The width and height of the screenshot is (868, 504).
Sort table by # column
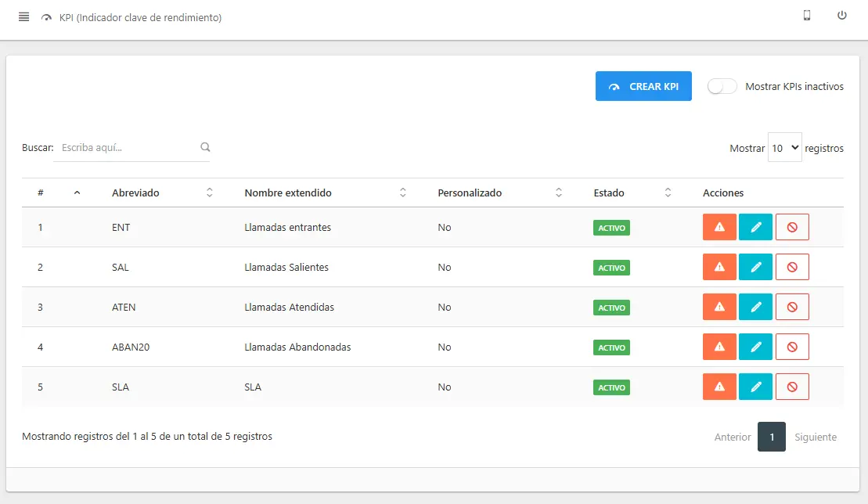click(59, 193)
